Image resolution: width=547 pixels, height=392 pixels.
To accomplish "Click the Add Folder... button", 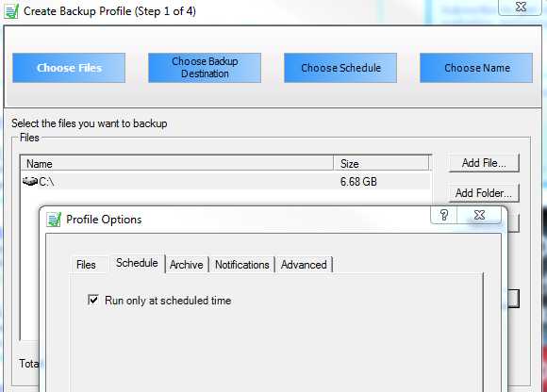I will tap(484, 193).
